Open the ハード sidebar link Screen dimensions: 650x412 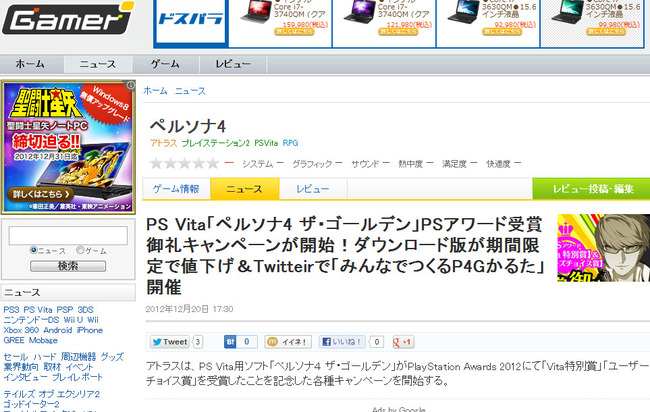click(x=45, y=357)
